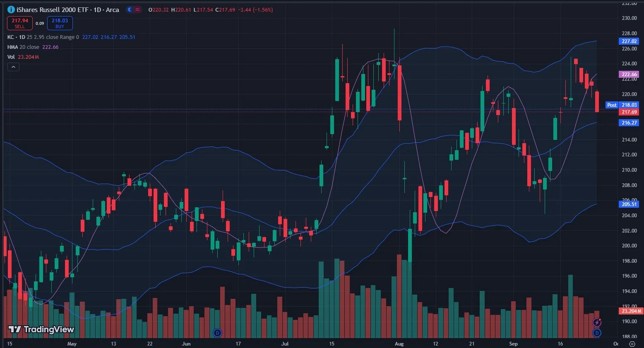The height and width of the screenshot is (348, 644).
Task: Click the 222.66 HMA price label
Action: click(629, 74)
